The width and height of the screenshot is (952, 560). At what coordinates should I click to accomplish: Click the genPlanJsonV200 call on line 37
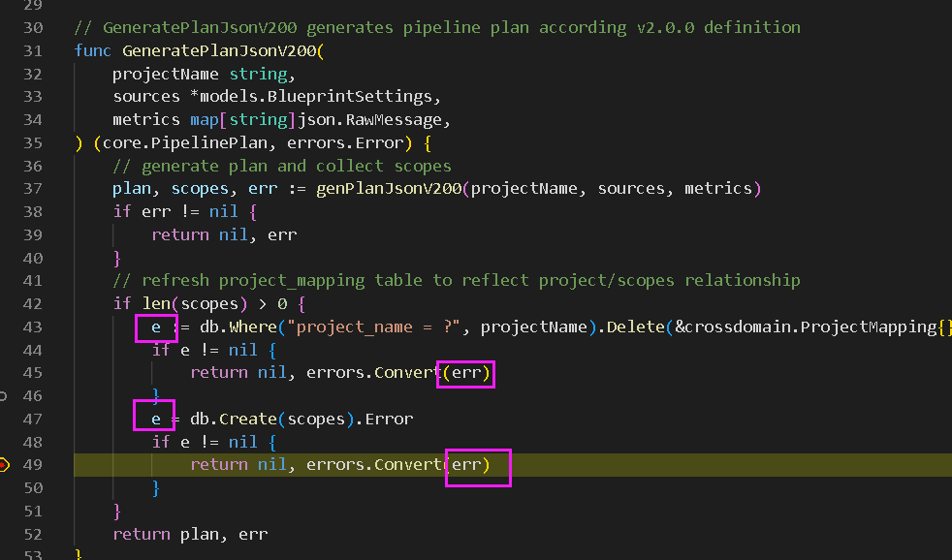coord(389,189)
